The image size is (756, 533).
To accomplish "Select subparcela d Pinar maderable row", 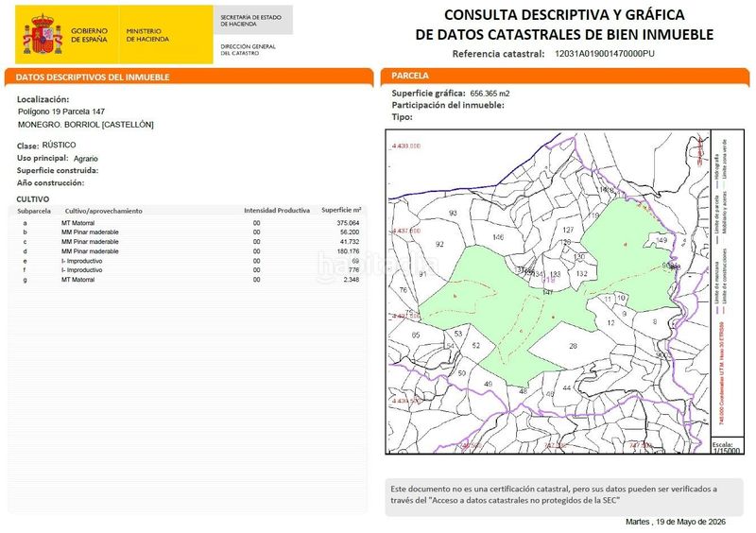I will [x=188, y=251].
